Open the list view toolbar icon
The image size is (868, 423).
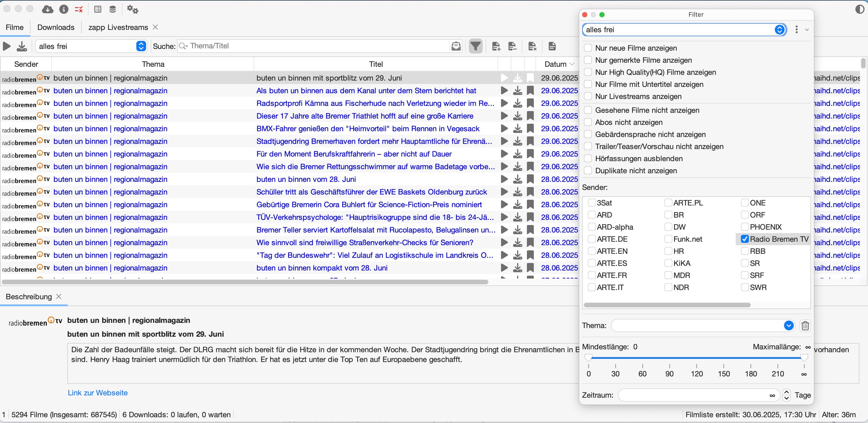pyautogui.click(x=98, y=9)
